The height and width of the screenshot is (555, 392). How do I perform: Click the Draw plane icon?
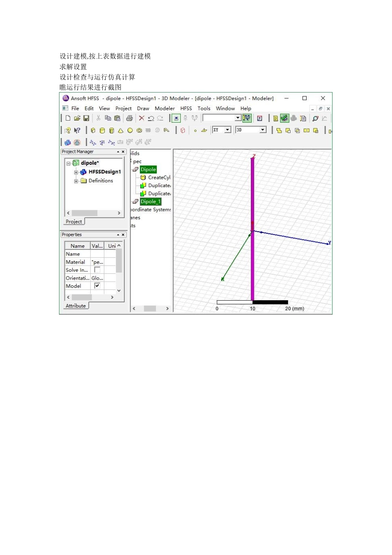(204, 130)
